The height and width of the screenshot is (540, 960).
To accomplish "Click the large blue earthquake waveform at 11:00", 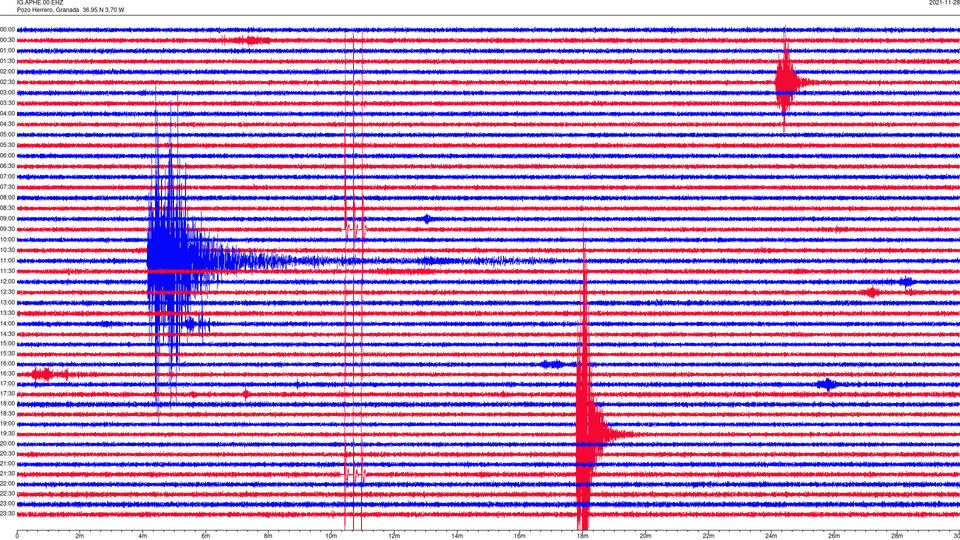I will [x=178, y=260].
